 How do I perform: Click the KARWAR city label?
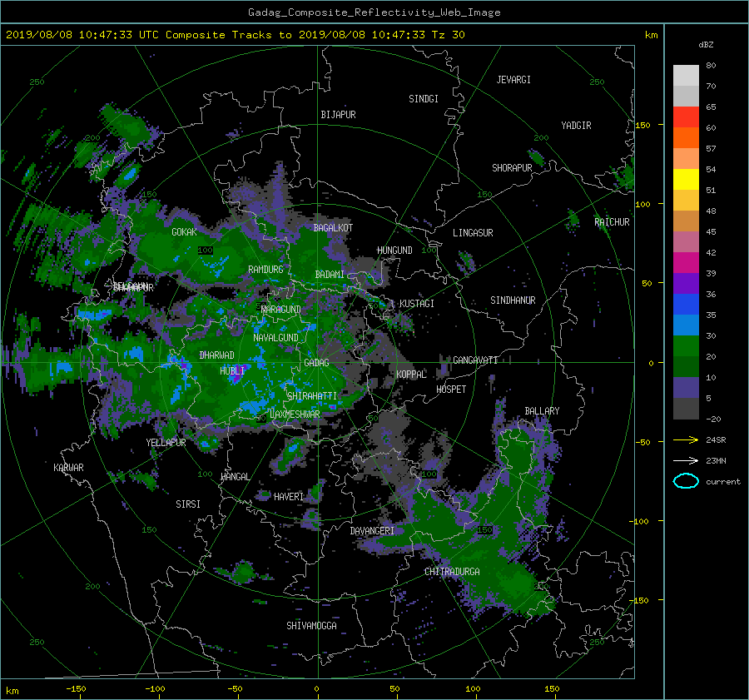click(x=68, y=468)
